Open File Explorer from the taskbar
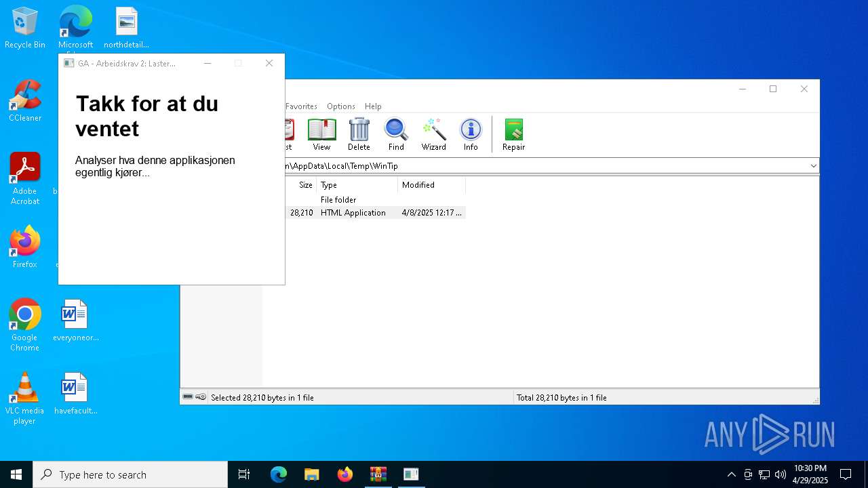This screenshot has width=868, height=488. (311, 474)
